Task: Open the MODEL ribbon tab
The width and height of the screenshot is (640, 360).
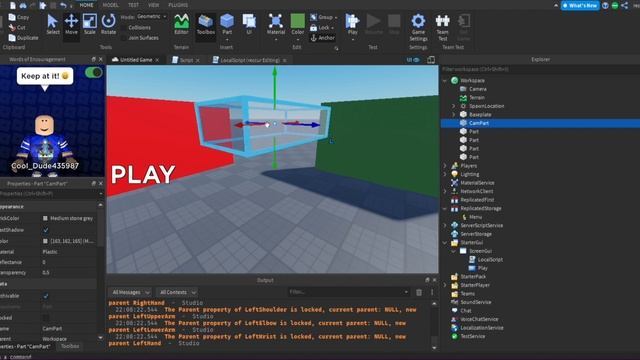Action: coord(110,5)
